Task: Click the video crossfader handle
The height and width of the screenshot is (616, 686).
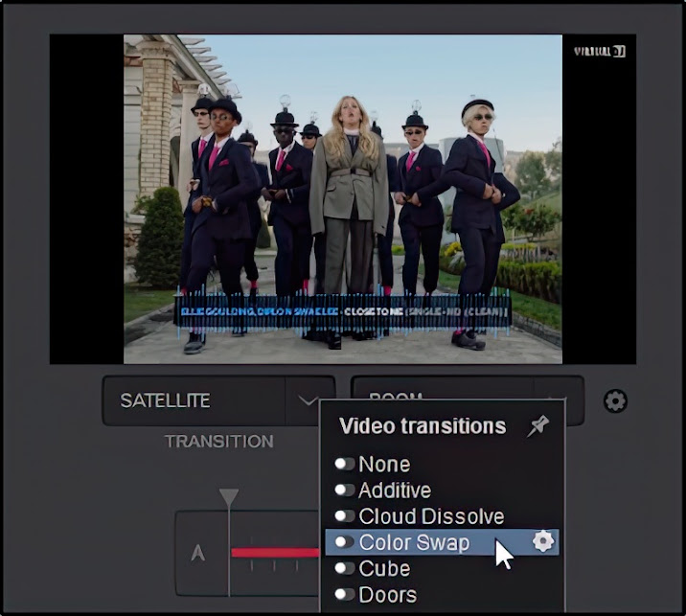Action: pos(229,542)
